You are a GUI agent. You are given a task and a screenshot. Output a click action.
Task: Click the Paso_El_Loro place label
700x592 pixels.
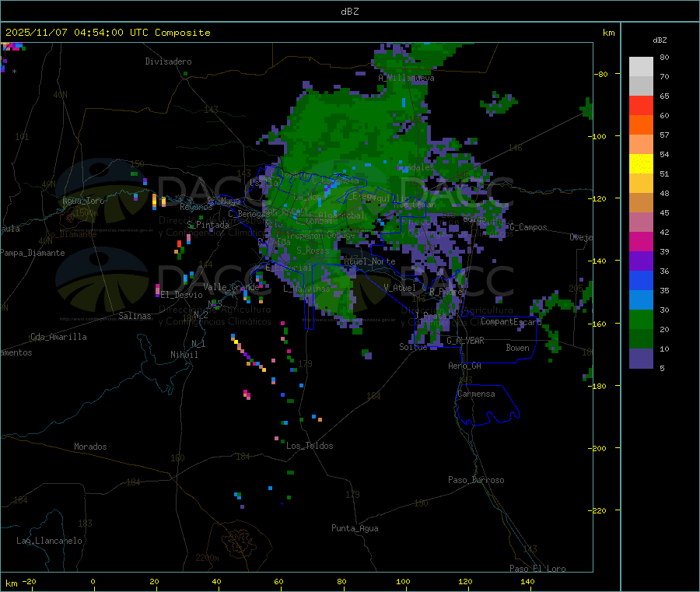click(x=537, y=569)
